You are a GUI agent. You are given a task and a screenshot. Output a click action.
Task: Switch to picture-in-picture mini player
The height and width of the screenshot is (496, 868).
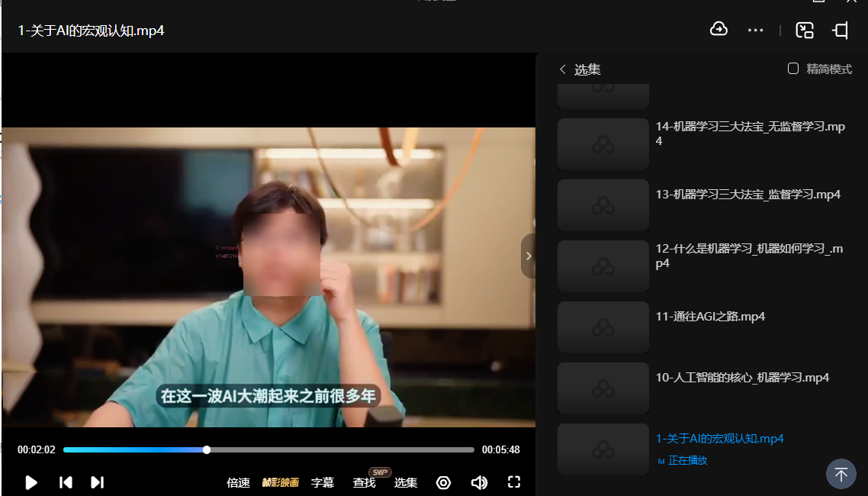coord(805,31)
